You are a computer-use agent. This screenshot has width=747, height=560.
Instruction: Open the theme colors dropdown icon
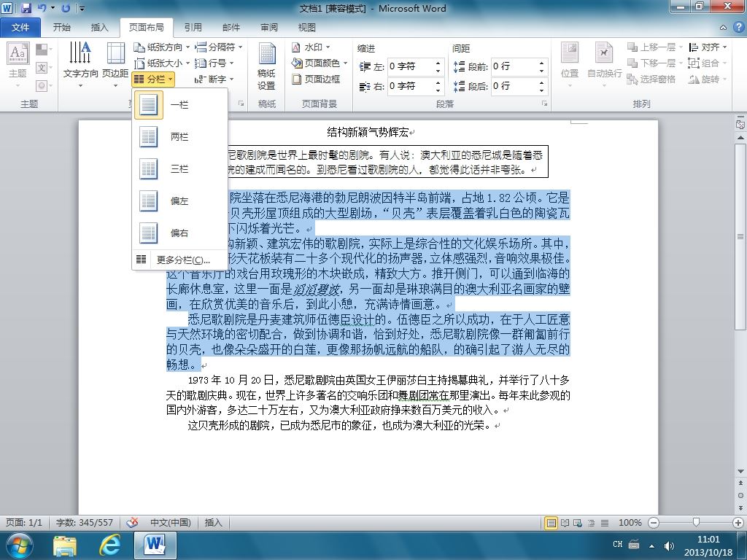point(44,50)
